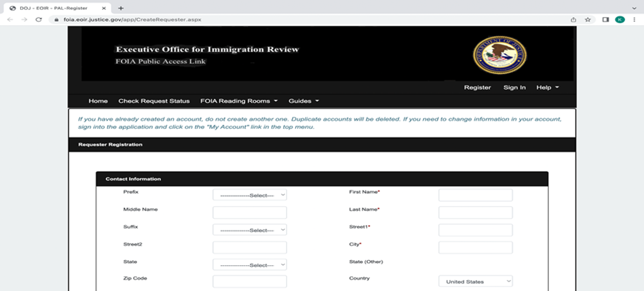Click the duplicate accounts notice text
This screenshot has height=291, width=644.
coord(319,123)
